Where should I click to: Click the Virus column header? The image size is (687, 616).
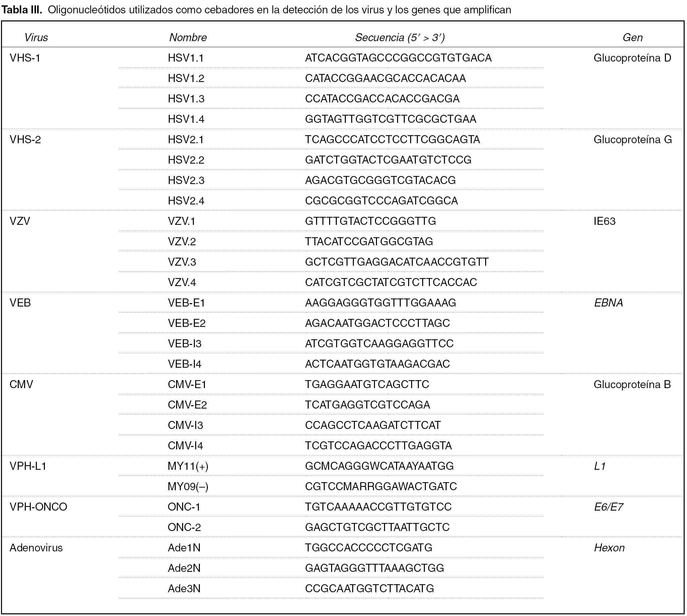tap(36, 37)
